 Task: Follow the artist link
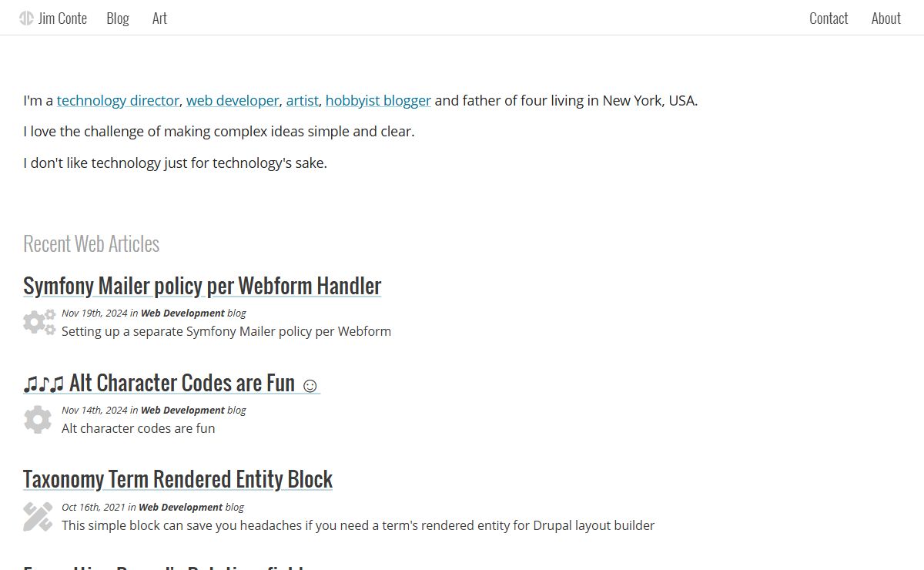pyautogui.click(x=302, y=100)
